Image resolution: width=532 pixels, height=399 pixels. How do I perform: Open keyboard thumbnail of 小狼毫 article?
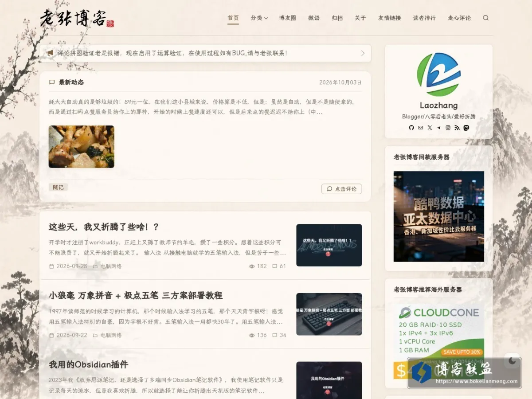[329, 314]
